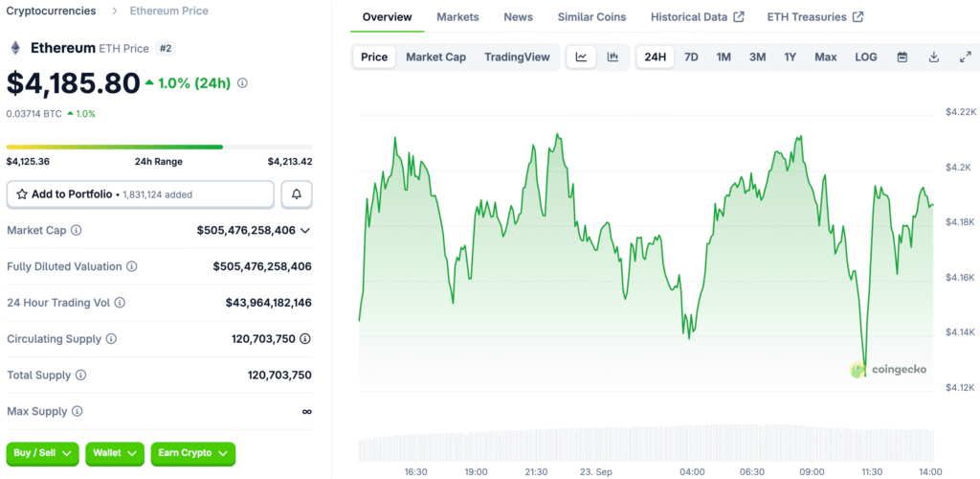The width and height of the screenshot is (980, 479).
Task: Go to Cryptocurrencies breadcrumb link
Action: point(52,11)
